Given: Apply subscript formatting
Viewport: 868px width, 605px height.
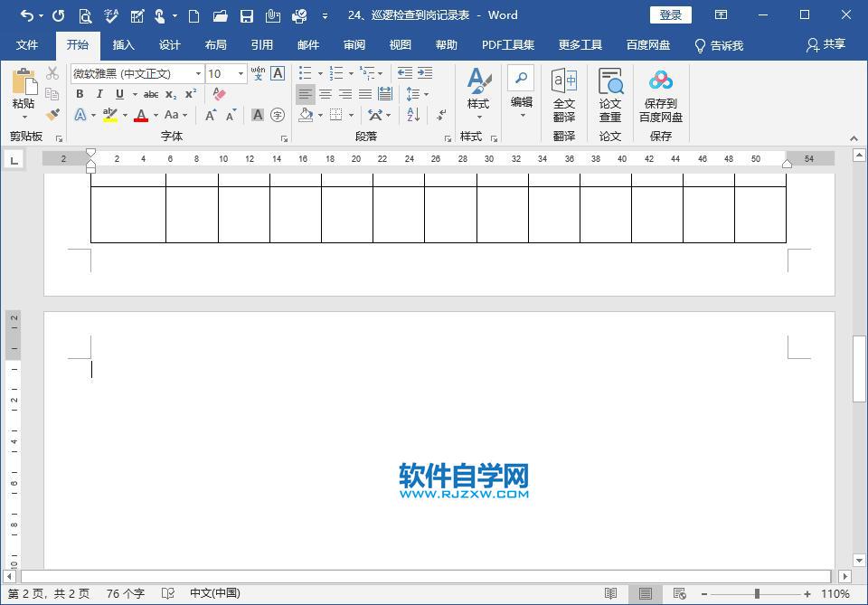Looking at the screenshot, I should tap(170, 93).
